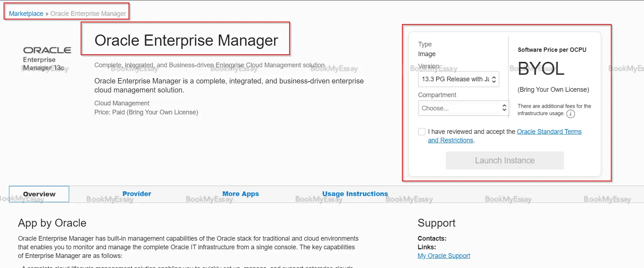The width and height of the screenshot is (644, 268).
Task: Click the infrastructure fees info icon
Action: pos(571,114)
